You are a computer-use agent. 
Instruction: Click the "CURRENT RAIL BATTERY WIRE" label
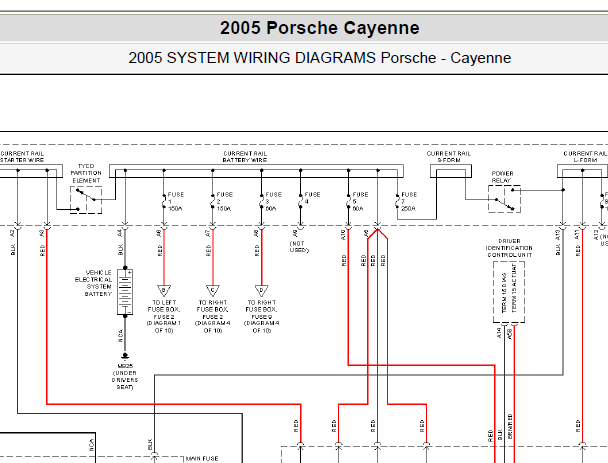click(x=245, y=157)
